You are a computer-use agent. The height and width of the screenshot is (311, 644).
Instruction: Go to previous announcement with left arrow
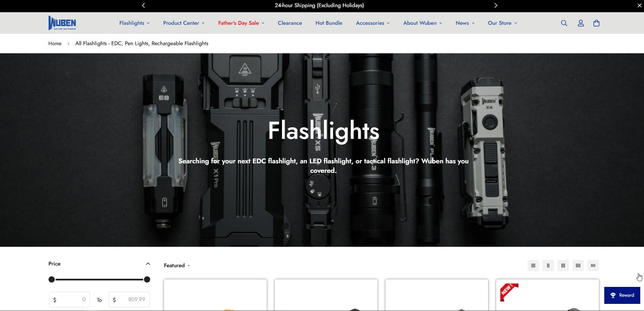(x=143, y=5)
